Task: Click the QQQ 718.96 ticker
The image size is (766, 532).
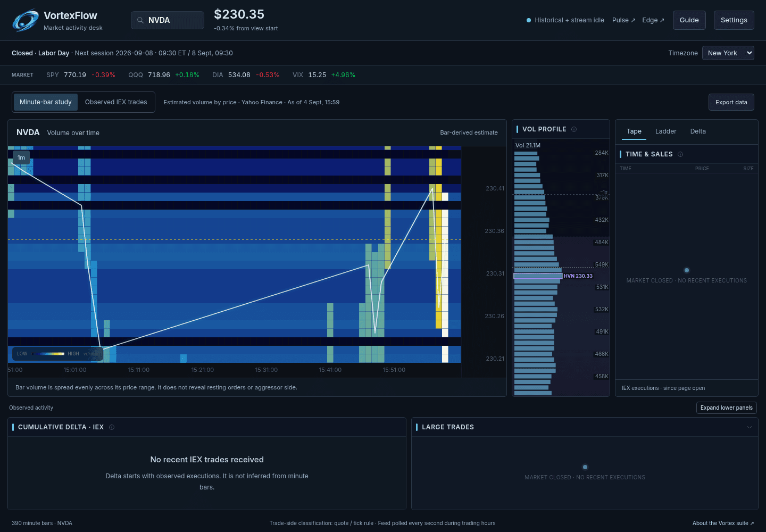Action: (x=164, y=75)
